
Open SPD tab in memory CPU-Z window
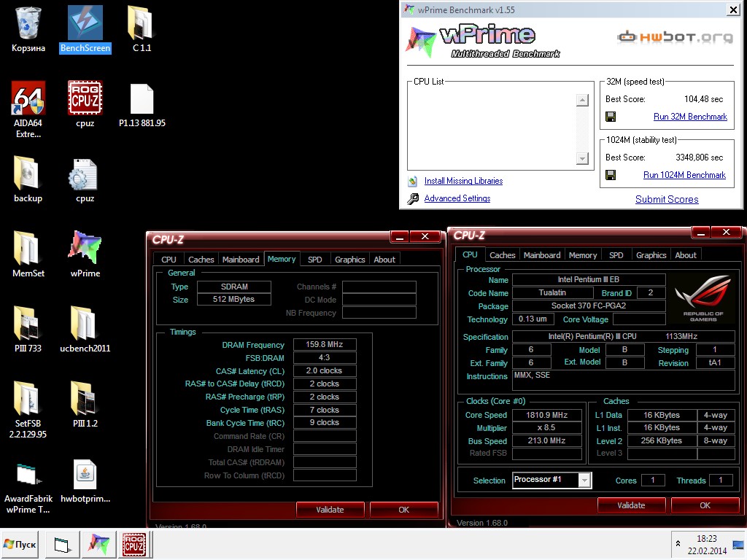point(314,260)
